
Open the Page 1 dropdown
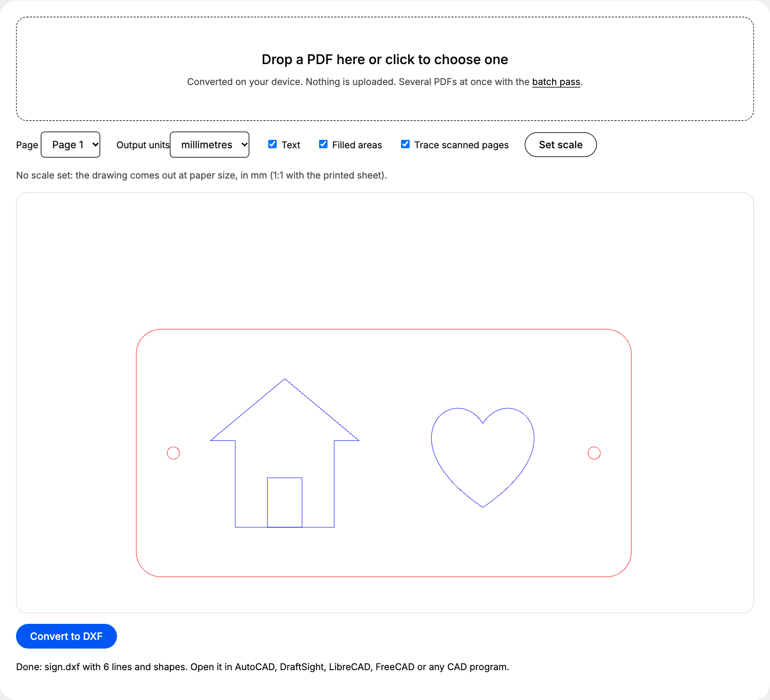click(70, 145)
